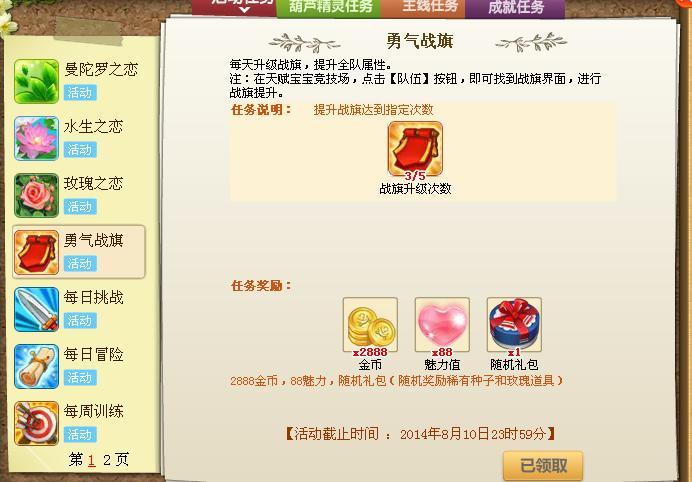This screenshot has height=482, width=692.
Task: Select the 每周训练 target icon
Action: [x=36, y=423]
